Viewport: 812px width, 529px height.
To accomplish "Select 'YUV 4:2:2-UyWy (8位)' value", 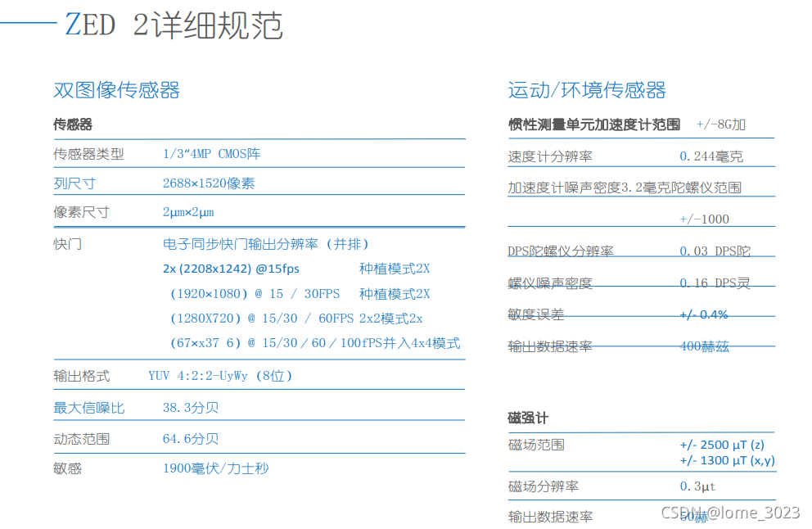I will point(221,376).
